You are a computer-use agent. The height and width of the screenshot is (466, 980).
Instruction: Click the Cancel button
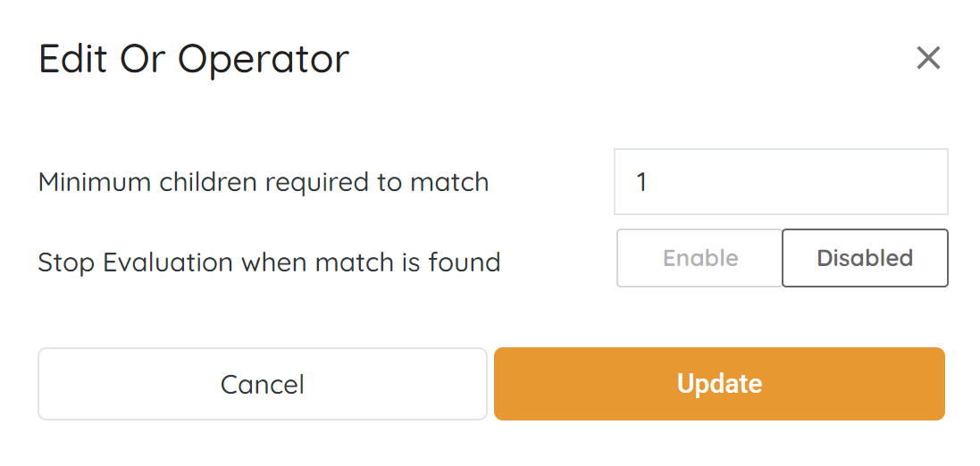[263, 384]
